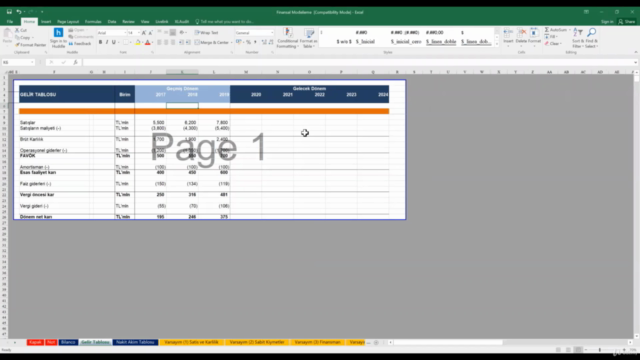The image size is (640, 360).
Task: Toggle Italic formatting
Action: [x=107, y=42]
